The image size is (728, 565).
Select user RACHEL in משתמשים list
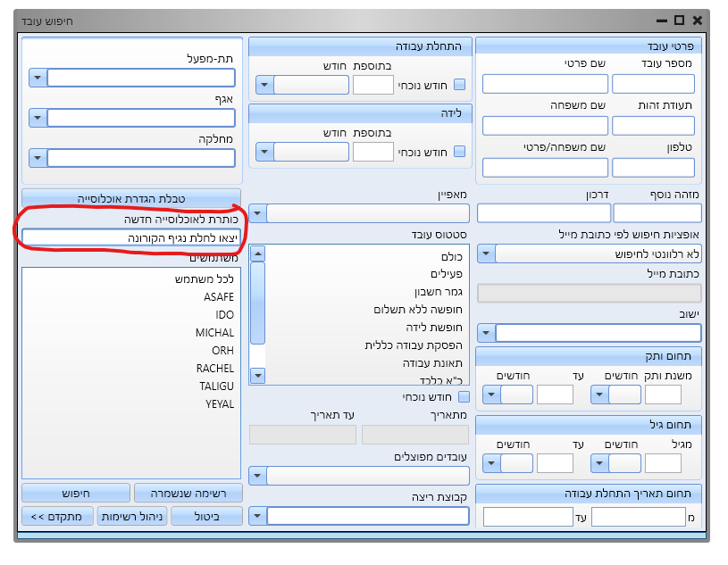point(214,369)
